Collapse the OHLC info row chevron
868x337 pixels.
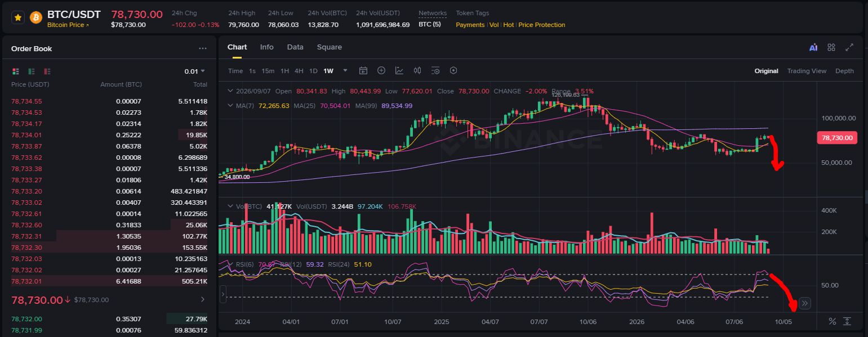click(230, 91)
